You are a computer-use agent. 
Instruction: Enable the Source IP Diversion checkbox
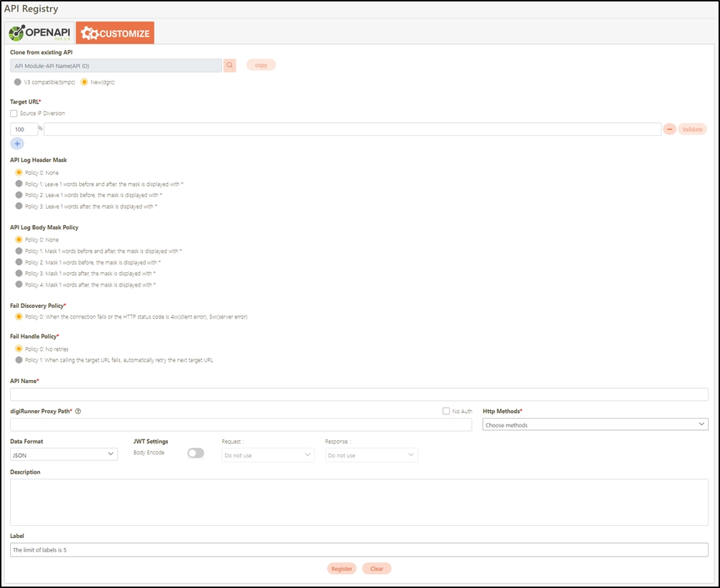(14, 114)
